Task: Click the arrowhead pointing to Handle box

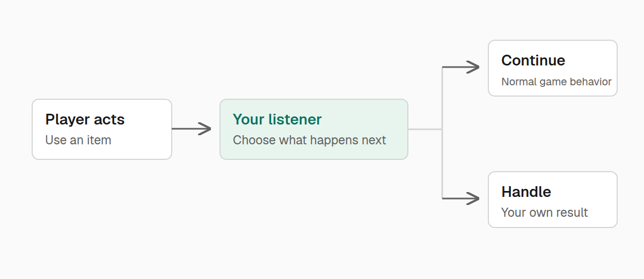Action: point(473,199)
